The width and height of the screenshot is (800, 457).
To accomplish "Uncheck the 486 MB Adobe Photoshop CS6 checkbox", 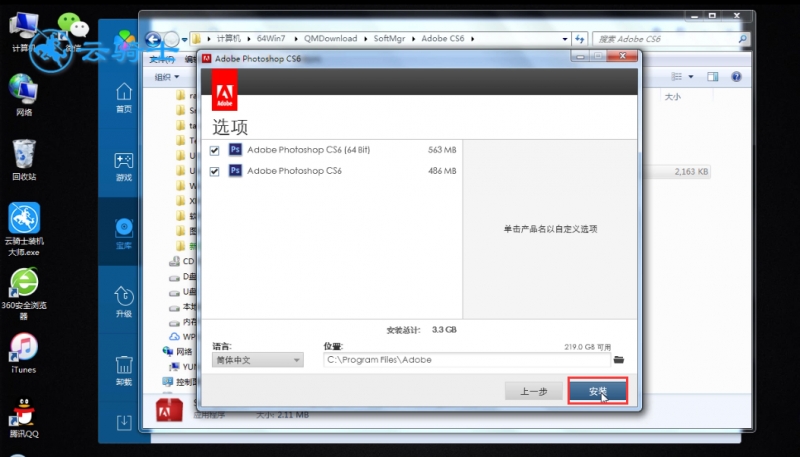I will [x=214, y=171].
